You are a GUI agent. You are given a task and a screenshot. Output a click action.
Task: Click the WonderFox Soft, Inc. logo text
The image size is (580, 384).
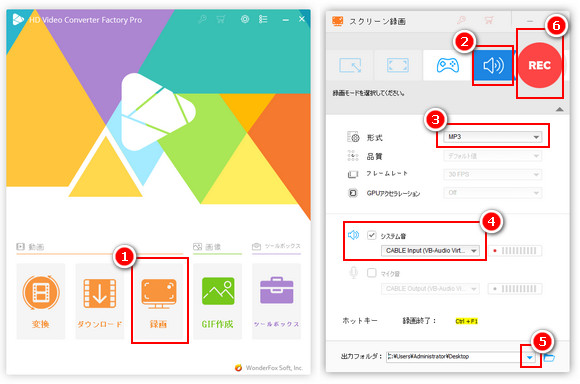(274, 368)
